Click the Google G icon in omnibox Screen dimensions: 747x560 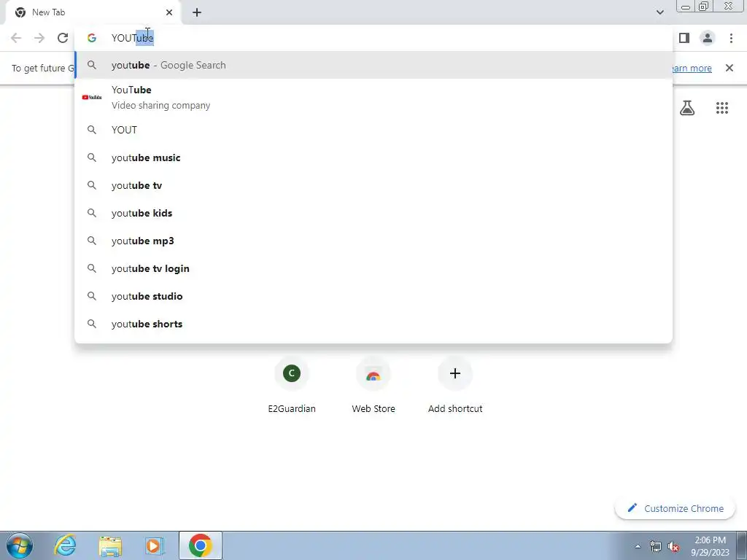pos(92,38)
